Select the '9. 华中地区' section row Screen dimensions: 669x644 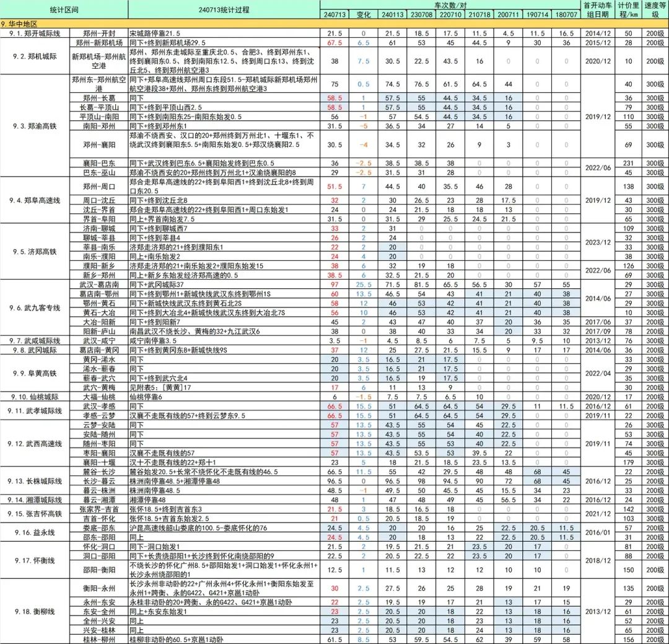coord(334,24)
